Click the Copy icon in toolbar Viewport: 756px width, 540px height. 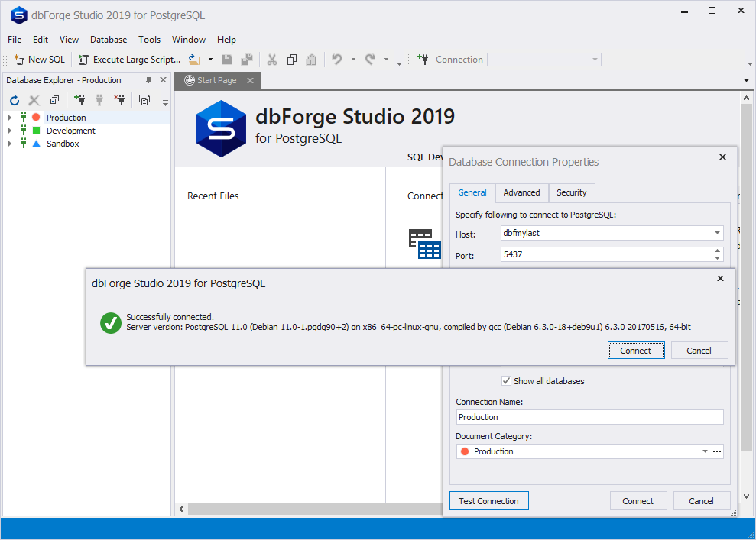(292, 60)
